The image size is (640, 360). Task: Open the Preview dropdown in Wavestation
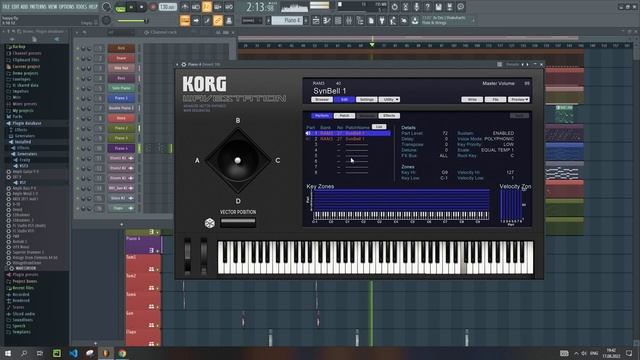point(518,100)
